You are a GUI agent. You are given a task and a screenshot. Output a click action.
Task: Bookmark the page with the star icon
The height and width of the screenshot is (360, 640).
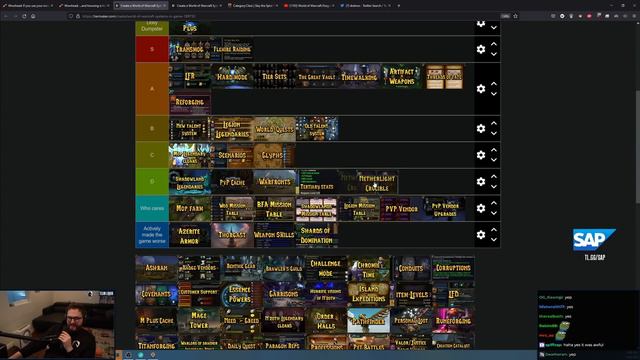click(x=516, y=16)
